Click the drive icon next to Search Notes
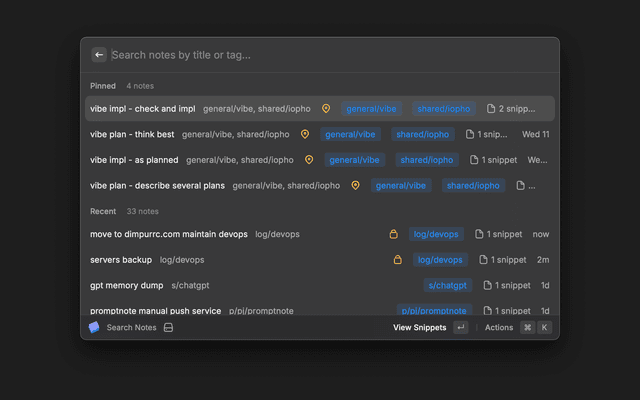 (169, 327)
